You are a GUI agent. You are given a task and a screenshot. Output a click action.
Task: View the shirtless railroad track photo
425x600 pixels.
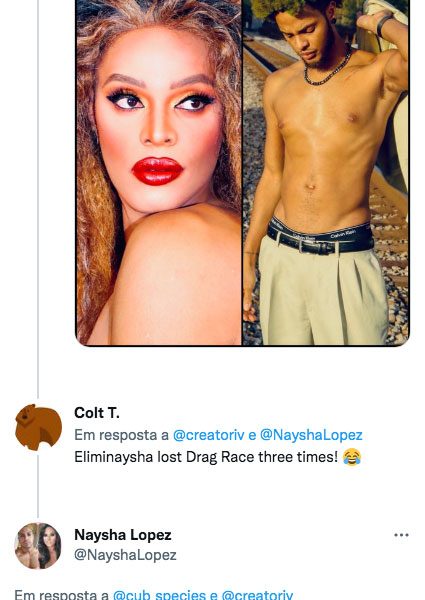(326, 172)
